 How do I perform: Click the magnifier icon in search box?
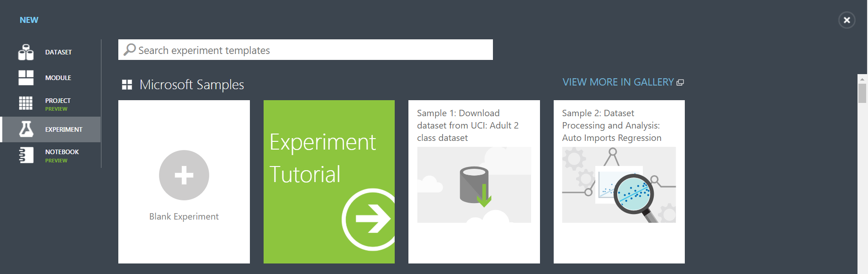130,49
